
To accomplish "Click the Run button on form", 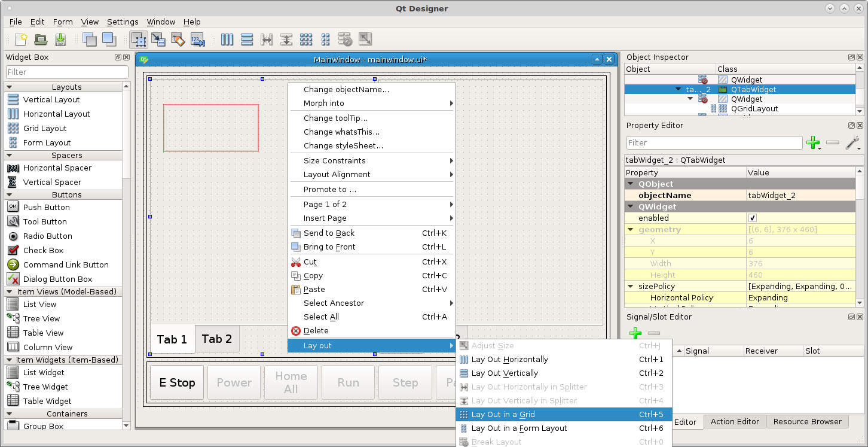I will tap(349, 382).
